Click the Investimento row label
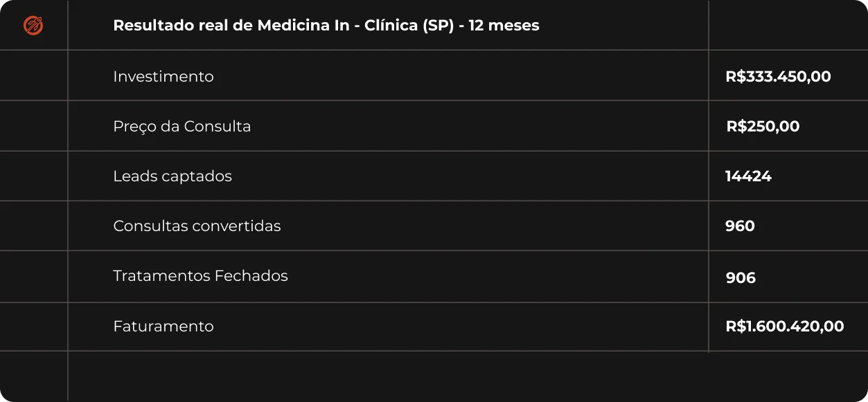The width and height of the screenshot is (868, 402). click(x=163, y=76)
